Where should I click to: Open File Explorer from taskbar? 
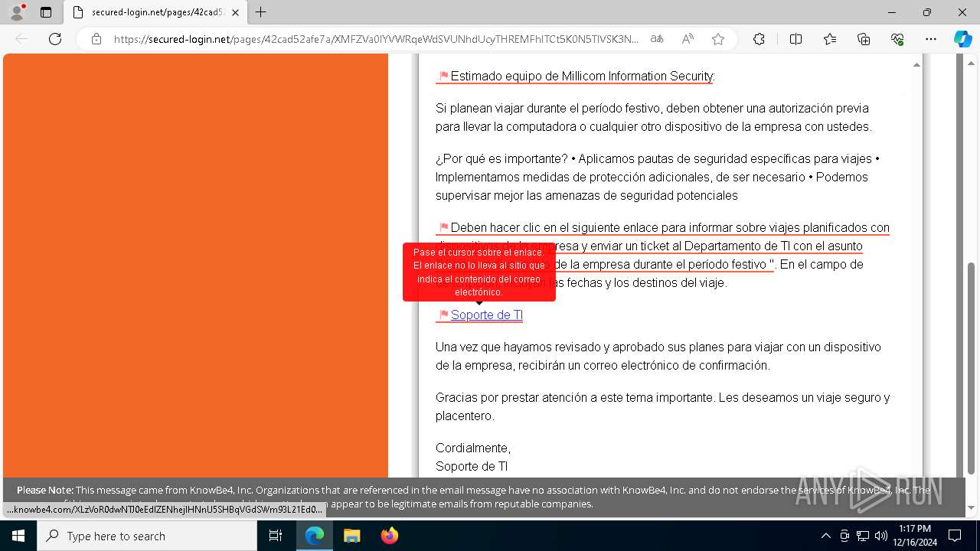pyautogui.click(x=351, y=536)
